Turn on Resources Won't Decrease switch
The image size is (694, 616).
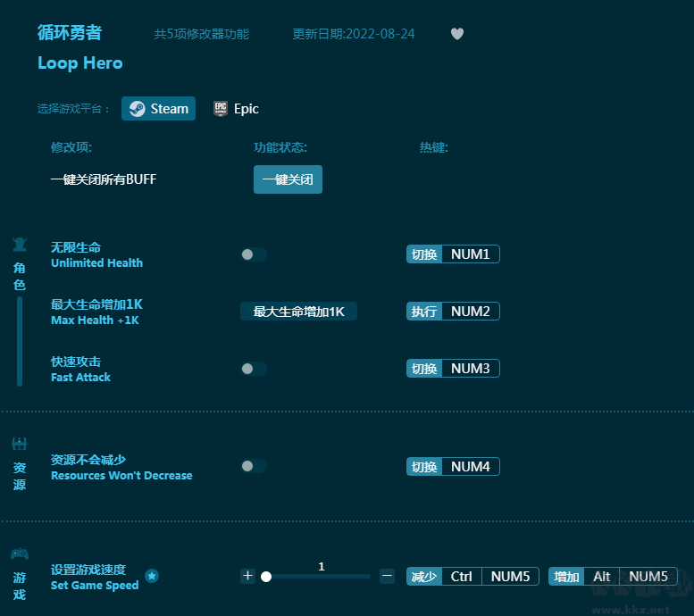(254, 466)
